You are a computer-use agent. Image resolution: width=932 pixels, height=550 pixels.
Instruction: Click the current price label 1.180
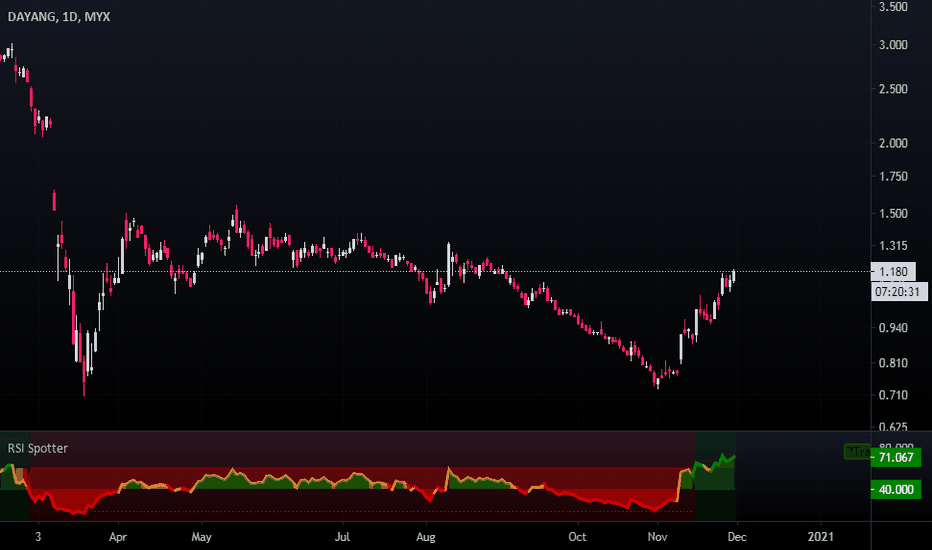[x=893, y=272]
